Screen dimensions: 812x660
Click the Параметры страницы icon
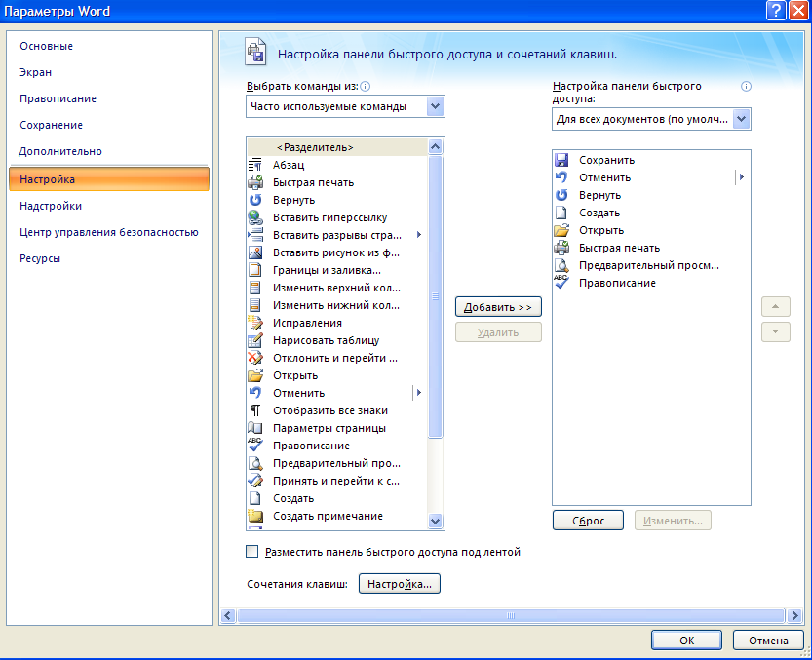(x=255, y=428)
